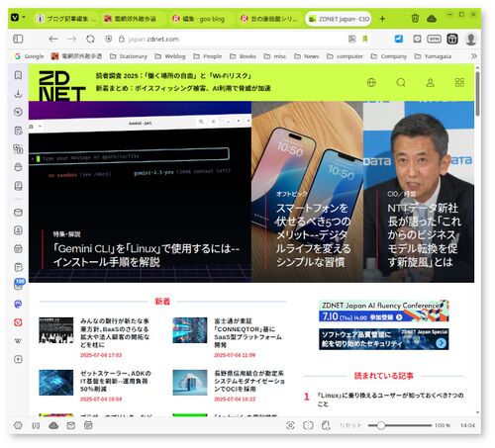Reset zoom with リセット button

coord(350,425)
